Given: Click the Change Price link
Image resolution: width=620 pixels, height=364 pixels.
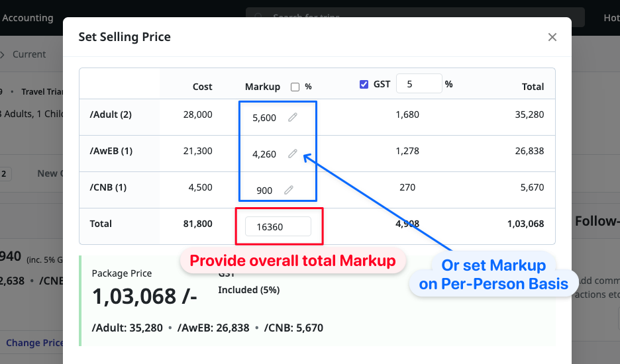Looking at the screenshot, I should [34, 343].
